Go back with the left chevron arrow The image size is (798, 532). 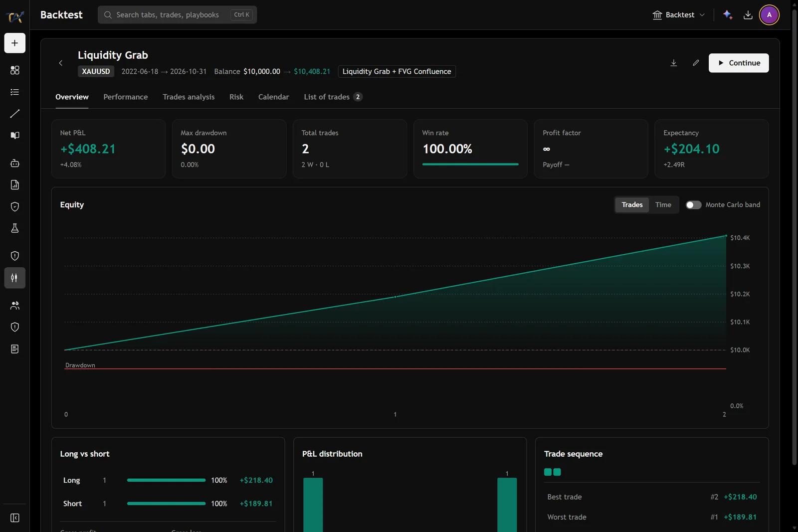61,63
